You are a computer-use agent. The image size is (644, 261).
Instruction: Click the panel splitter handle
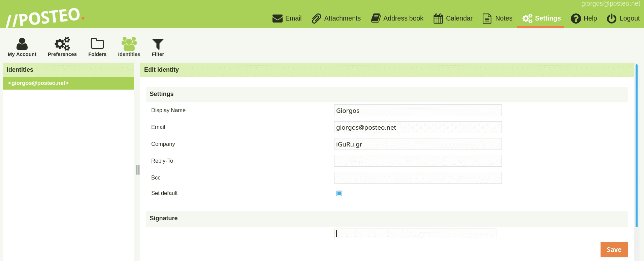[137, 170]
